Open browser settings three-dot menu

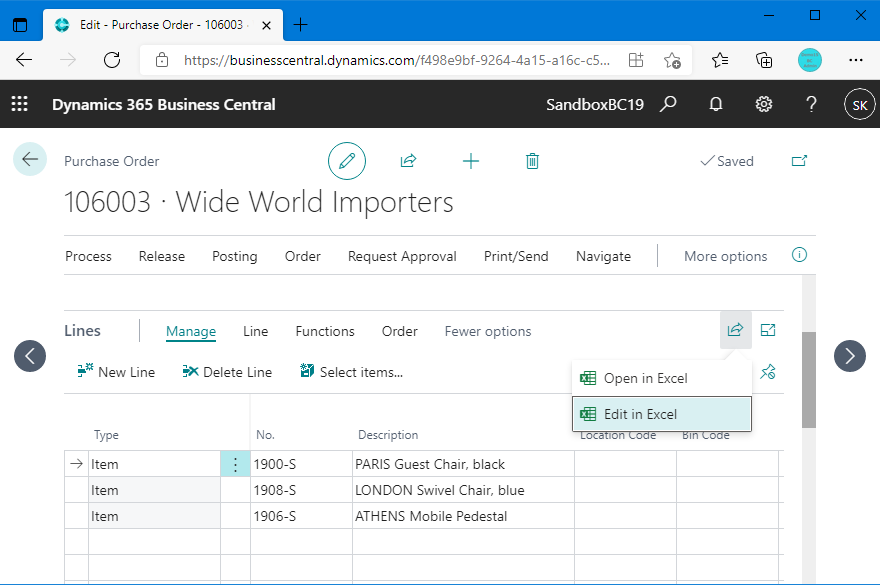coord(855,60)
